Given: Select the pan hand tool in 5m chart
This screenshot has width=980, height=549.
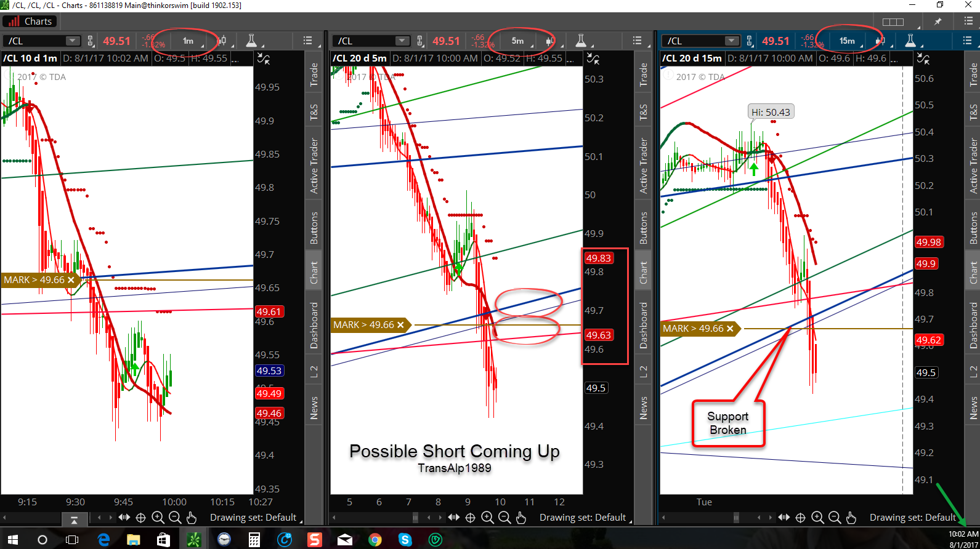Looking at the screenshot, I should pyautogui.click(x=521, y=518).
